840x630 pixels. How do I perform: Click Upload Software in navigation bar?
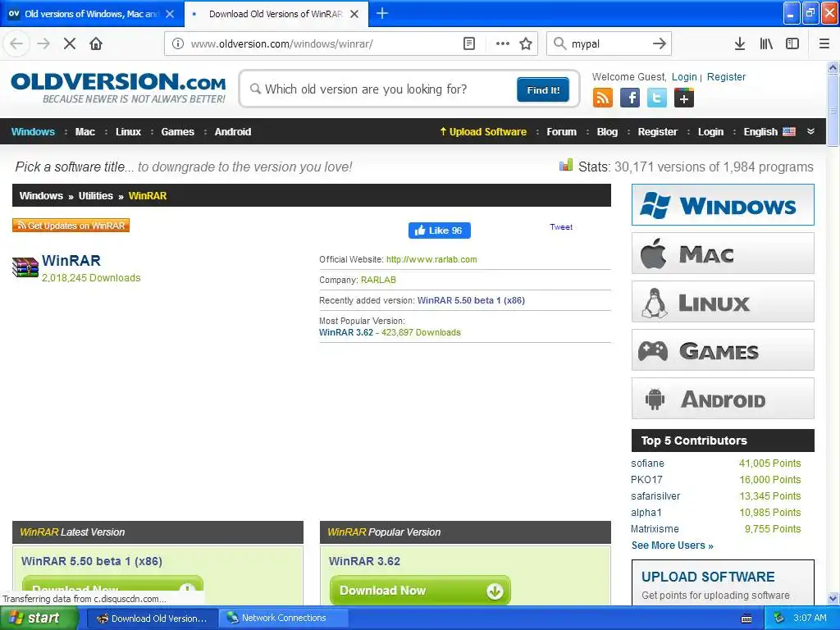(483, 132)
